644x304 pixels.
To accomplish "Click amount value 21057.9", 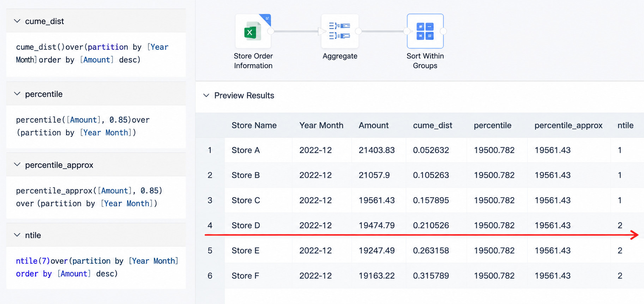I will 374,175.
